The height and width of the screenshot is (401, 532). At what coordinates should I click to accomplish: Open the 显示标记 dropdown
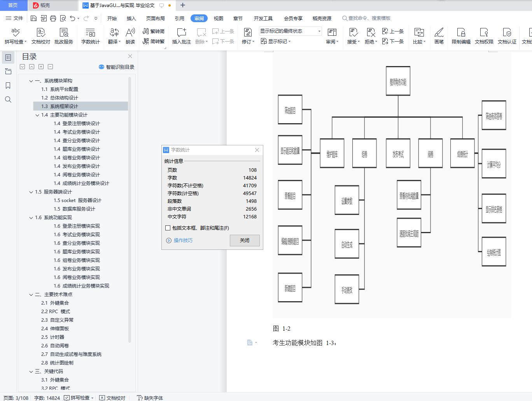coord(276,41)
